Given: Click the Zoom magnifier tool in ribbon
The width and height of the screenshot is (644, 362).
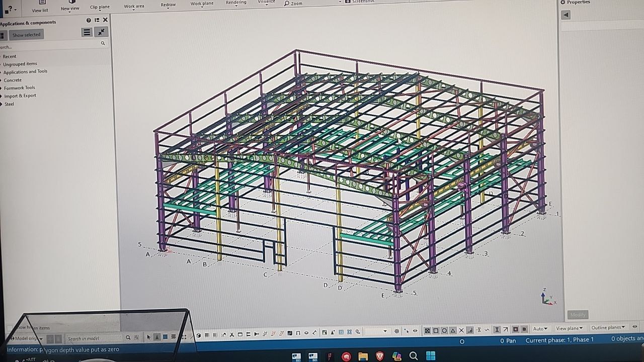Looking at the screenshot, I should pos(293,4).
